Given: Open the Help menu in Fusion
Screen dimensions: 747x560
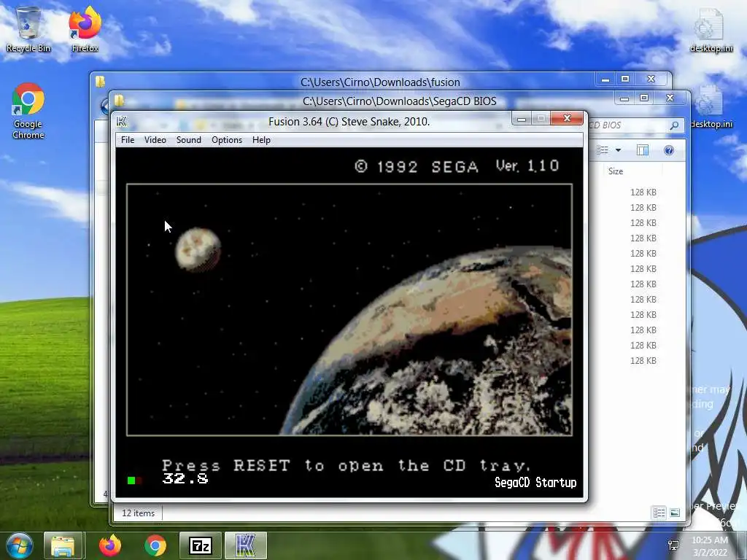Looking at the screenshot, I should tap(261, 140).
